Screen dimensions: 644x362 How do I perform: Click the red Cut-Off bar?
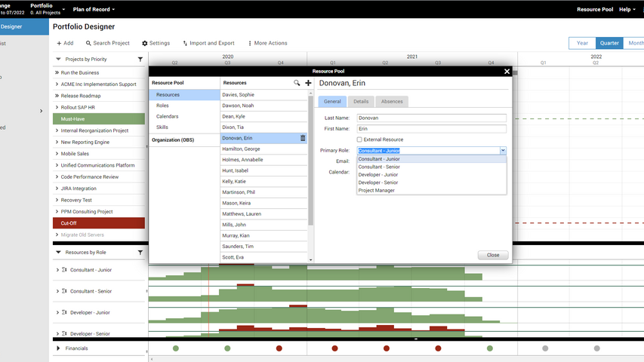click(98, 223)
